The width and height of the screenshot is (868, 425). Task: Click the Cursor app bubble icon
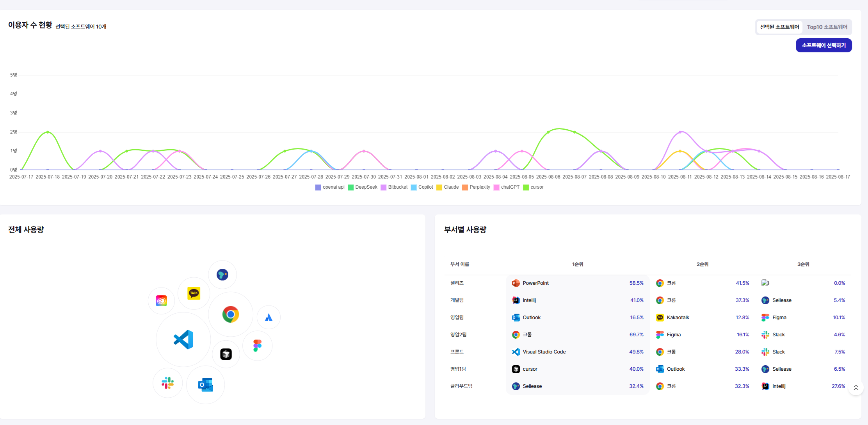coord(226,354)
